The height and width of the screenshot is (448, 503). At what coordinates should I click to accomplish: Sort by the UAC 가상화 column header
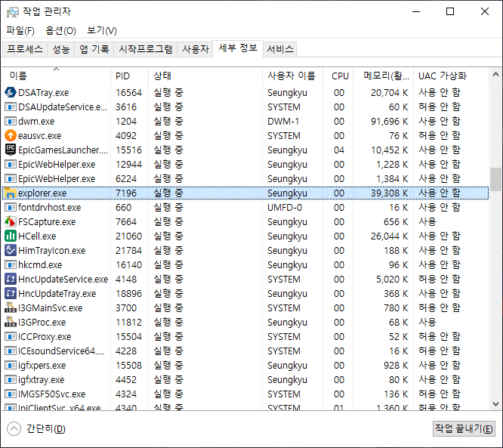(451, 76)
